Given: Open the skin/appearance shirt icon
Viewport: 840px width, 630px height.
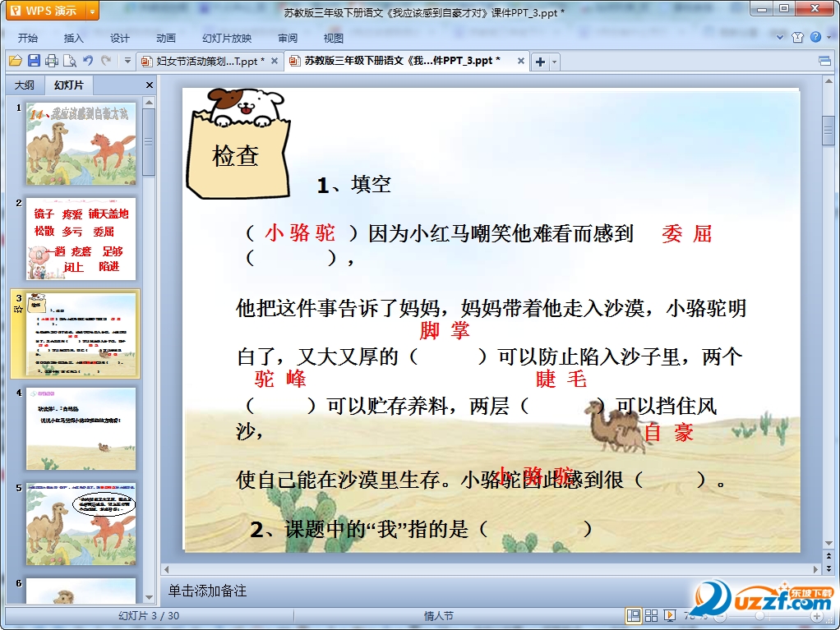Looking at the screenshot, I should click(x=798, y=37).
